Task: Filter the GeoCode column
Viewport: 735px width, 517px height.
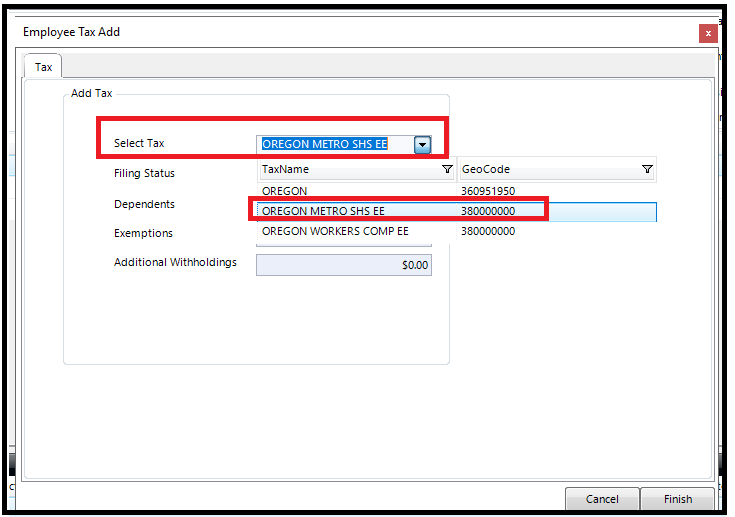Action: (647, 169)
